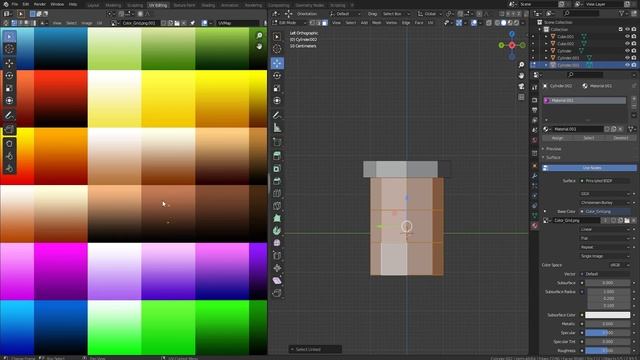This screenshot has height=360, width=640.
Task: Click the zoom magnifier in UV editor
Action: pyautogui.click(x=259, y=36)
